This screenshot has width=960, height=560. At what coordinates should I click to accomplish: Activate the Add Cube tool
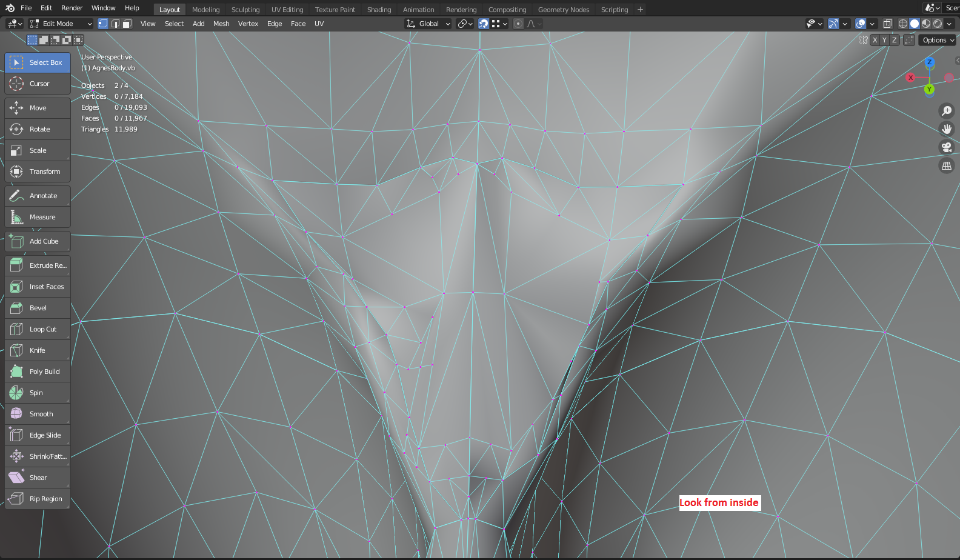(x=38, y=241)
